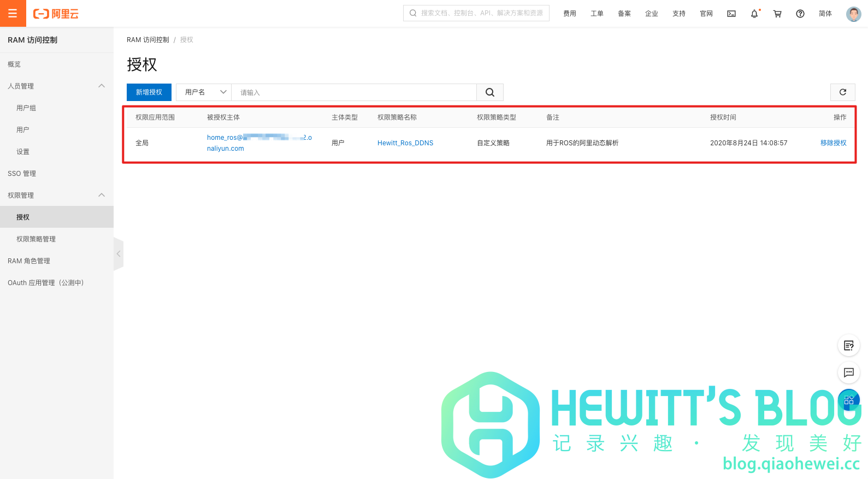Click 移除授权 for Hewitt_Ros_DDNS
Image resolution: width=868 pixels, height=479 pixels.
(x=833, y=143)
